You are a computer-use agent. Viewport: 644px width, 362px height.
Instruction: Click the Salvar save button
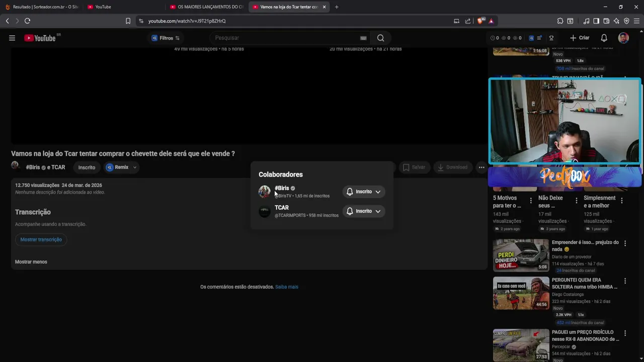[x=414, y=167]
